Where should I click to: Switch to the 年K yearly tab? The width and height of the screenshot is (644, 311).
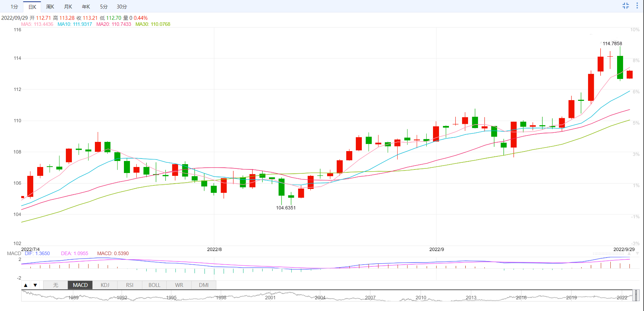[86, 7]
